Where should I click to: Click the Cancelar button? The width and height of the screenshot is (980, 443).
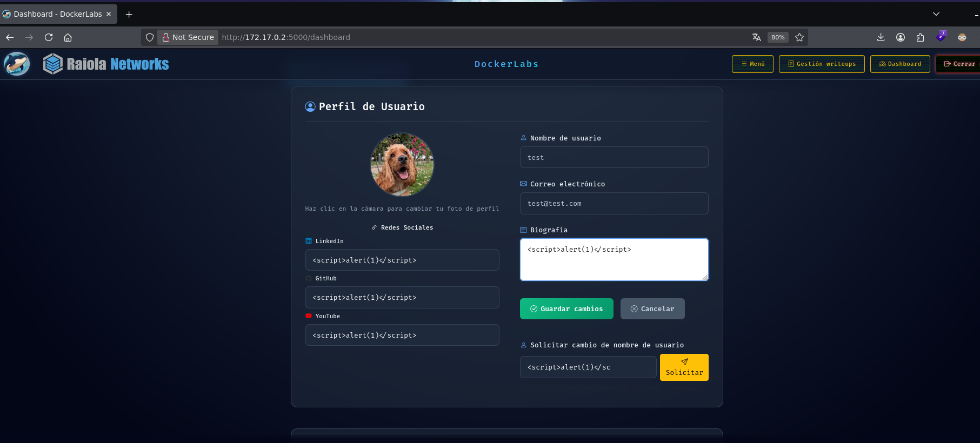pyautogui.click(x=652, y=308)
